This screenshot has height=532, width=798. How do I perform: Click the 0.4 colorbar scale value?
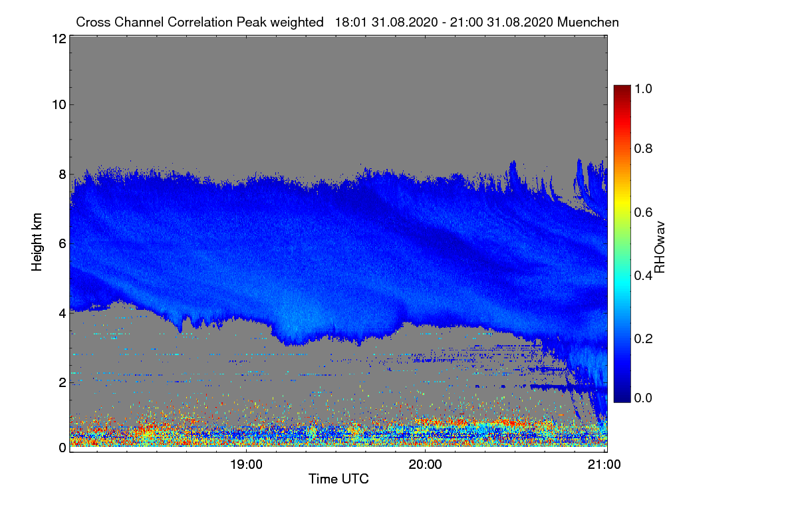(644, 275)
